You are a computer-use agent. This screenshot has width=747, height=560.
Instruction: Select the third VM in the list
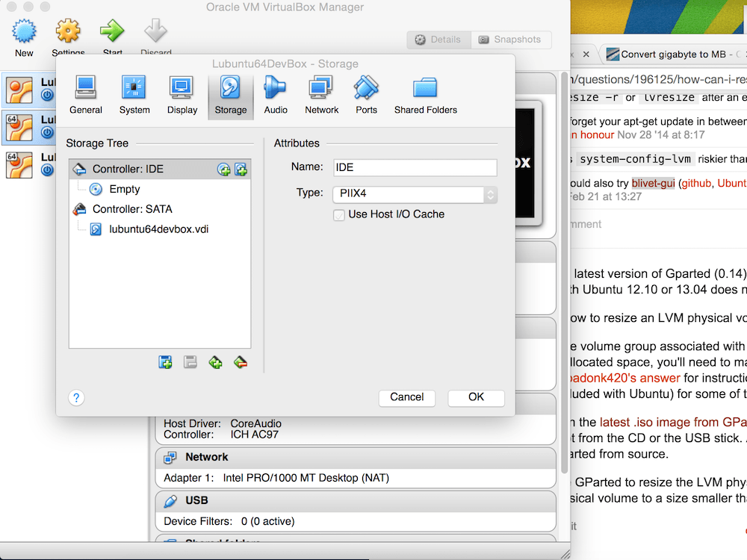click(x=28, y=165)
